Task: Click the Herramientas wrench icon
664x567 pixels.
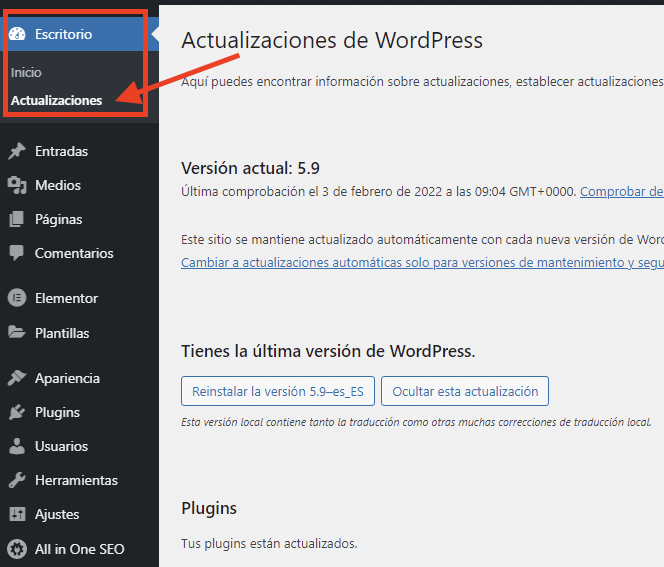Action: pos(17,480)
